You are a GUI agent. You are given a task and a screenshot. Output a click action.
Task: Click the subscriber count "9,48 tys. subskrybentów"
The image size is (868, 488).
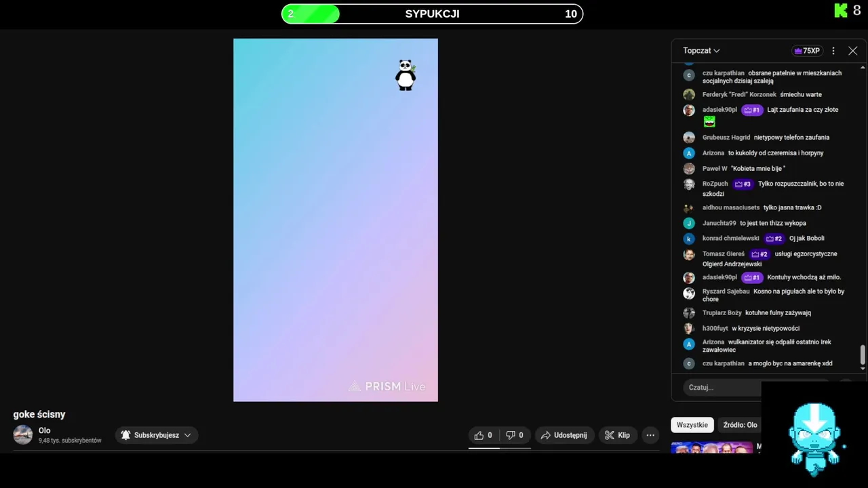click(x=70, y=441)
